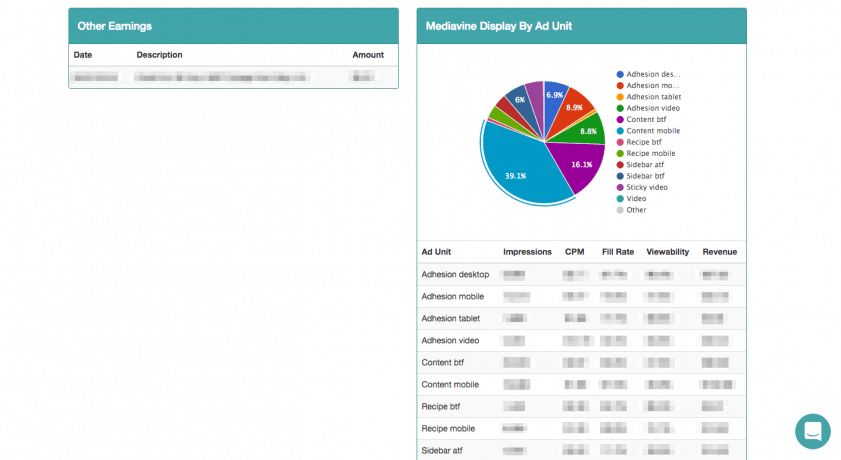Toggle Adhesion video legend entry

648,108
